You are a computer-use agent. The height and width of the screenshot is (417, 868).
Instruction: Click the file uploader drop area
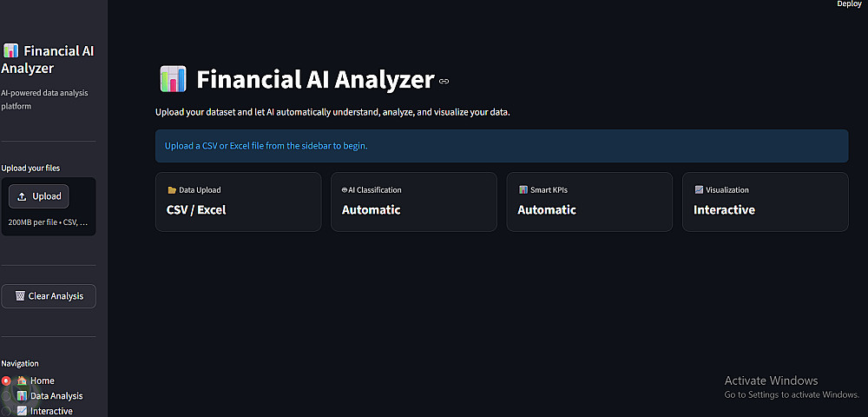[49, 207]
